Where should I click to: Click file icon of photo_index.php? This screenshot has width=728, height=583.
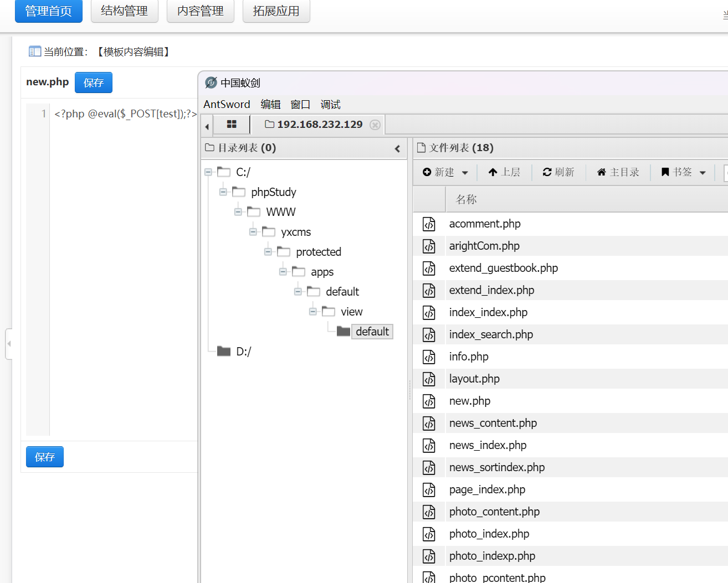coord(429,534)
